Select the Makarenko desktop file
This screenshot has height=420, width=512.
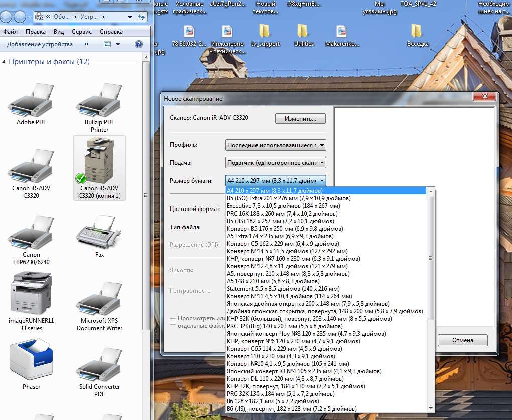(x=342, y=35)
